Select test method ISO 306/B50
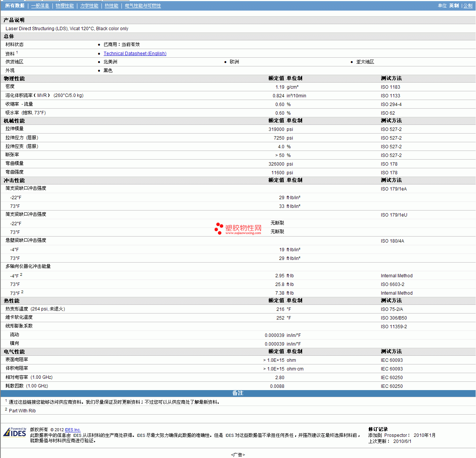This screenshot has height=458, width=476. (394, 318)
